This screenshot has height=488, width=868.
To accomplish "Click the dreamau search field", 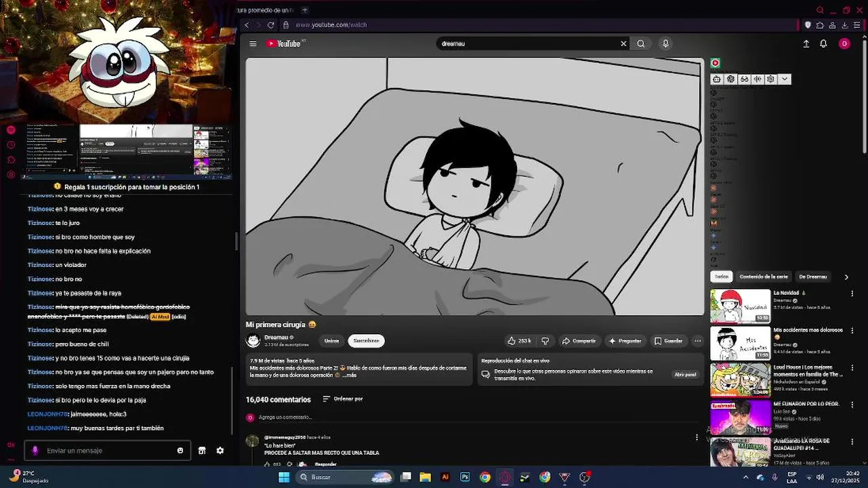I will point(529,43).
